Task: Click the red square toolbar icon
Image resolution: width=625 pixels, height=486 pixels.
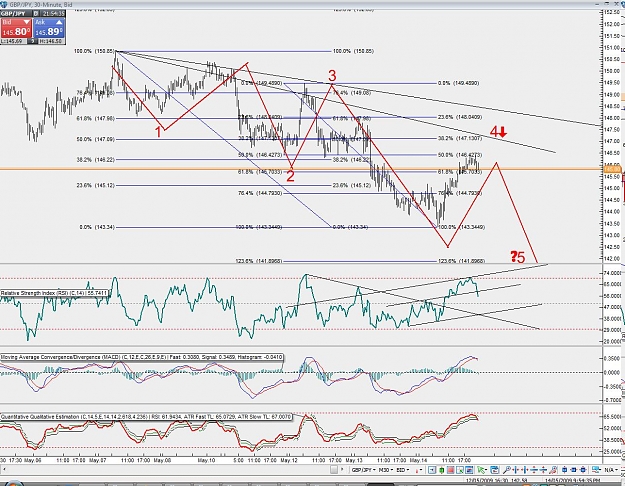Action: coord(450,470)
